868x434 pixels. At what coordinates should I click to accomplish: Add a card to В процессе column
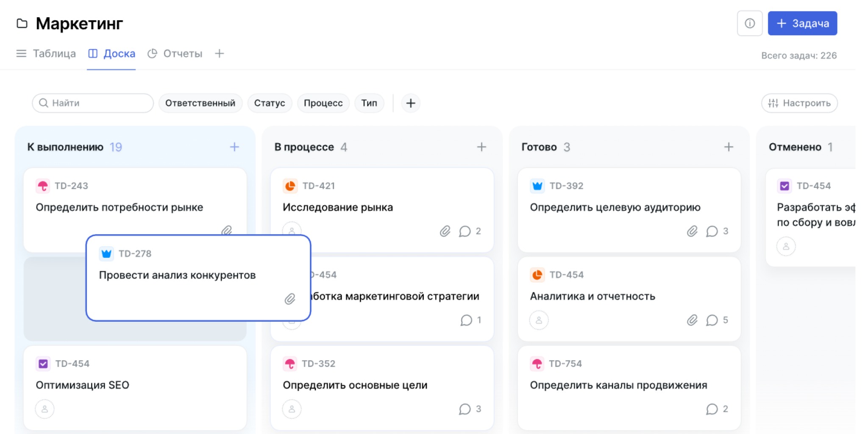click(481, 147)
